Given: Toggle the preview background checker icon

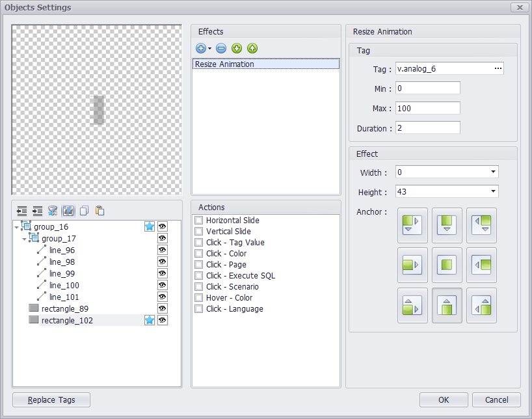Looking at the screenshot, I should (x=68, y=211).
